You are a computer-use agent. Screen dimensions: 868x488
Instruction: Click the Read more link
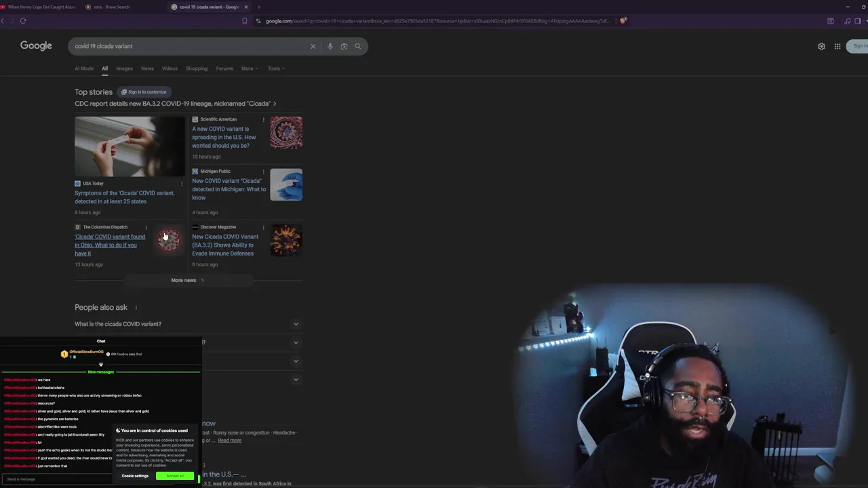point(229,441)
